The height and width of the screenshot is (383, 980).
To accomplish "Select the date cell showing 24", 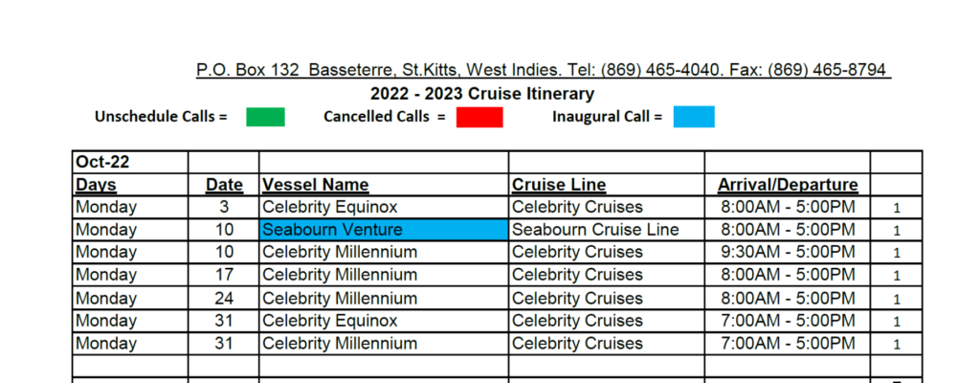I will point(223,298).
